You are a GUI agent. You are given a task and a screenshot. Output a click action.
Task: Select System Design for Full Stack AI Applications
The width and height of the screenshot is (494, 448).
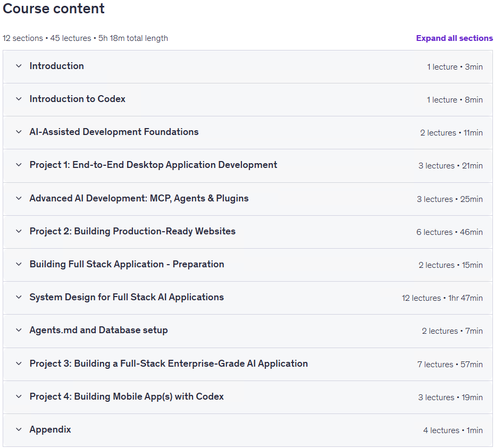[x=127, y=297]
